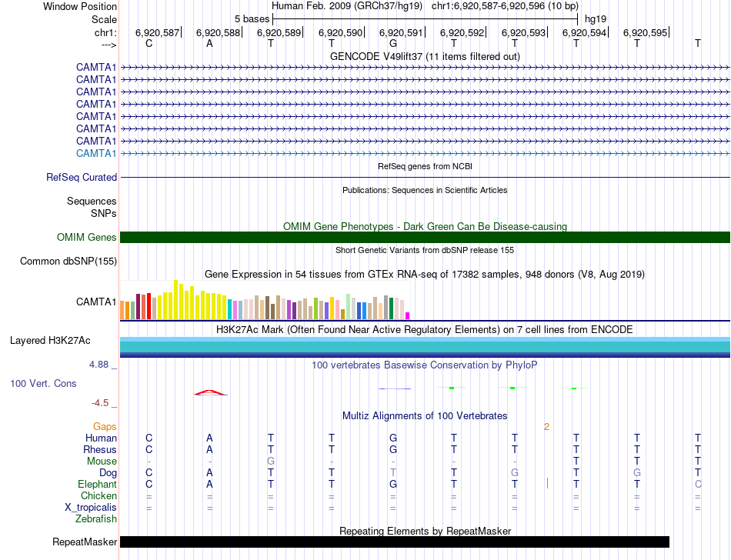This screenshot has height=560, width=731.
Task: Click the '5 bases' scale text
Action: pos(252,19)
